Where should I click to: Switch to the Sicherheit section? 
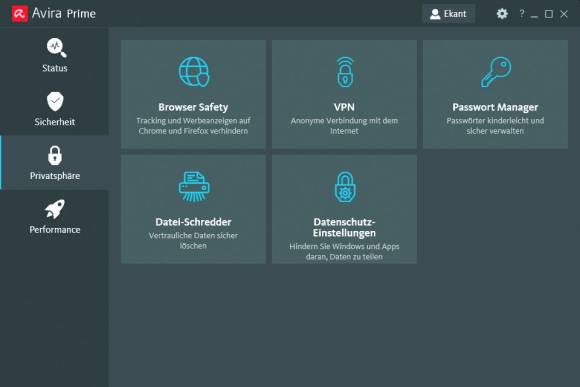54,108
